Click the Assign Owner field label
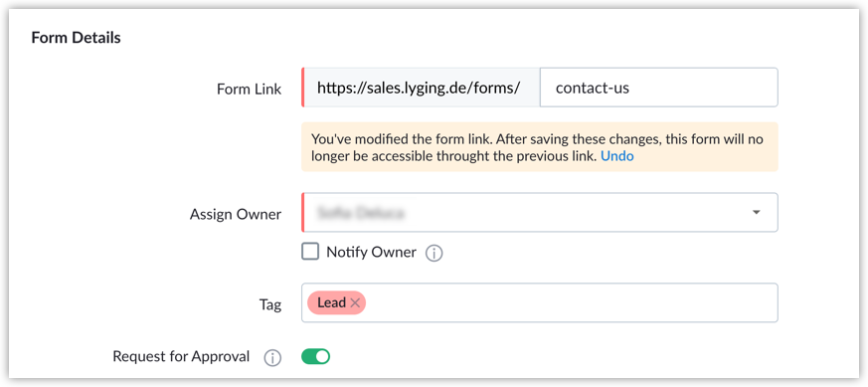Image resolution: width=868 pixels, height=387 pixels. click(x=236, y=214)
